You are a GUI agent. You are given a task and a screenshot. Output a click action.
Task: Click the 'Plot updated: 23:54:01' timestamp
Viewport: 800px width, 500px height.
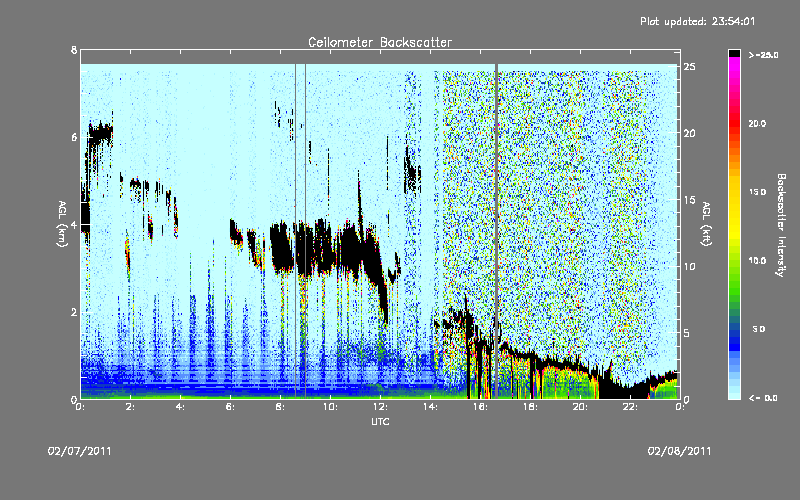(x=697, y=21)
